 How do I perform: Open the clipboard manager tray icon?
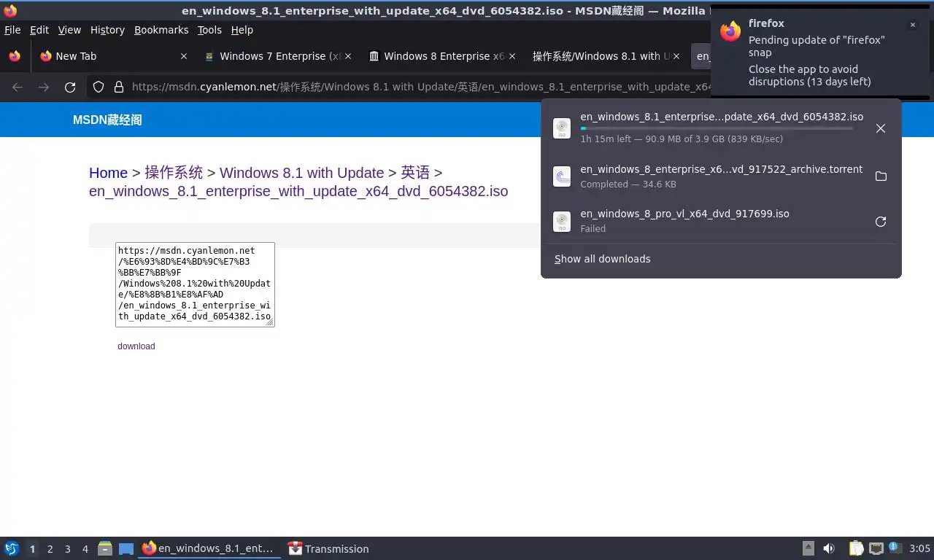(x=857, y=548)
